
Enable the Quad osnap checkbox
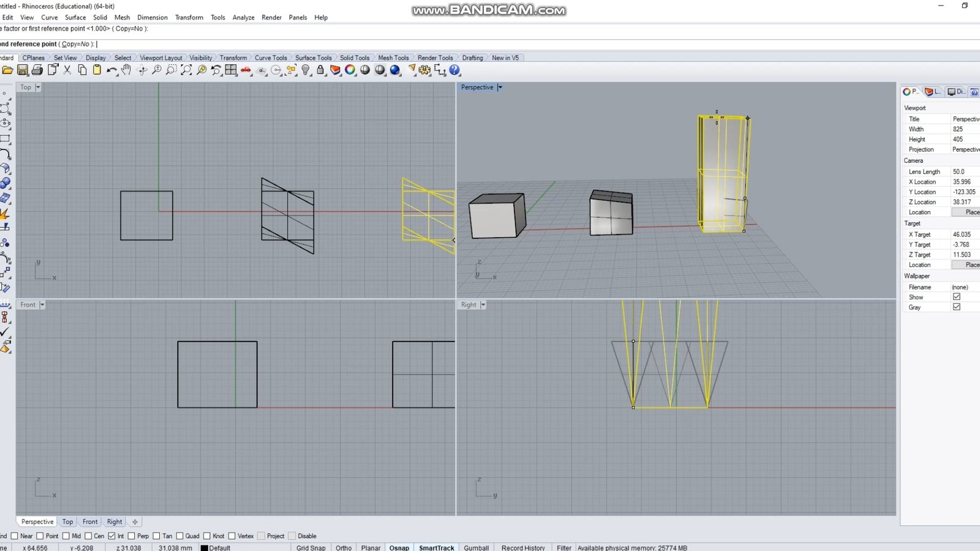point(179,536)
